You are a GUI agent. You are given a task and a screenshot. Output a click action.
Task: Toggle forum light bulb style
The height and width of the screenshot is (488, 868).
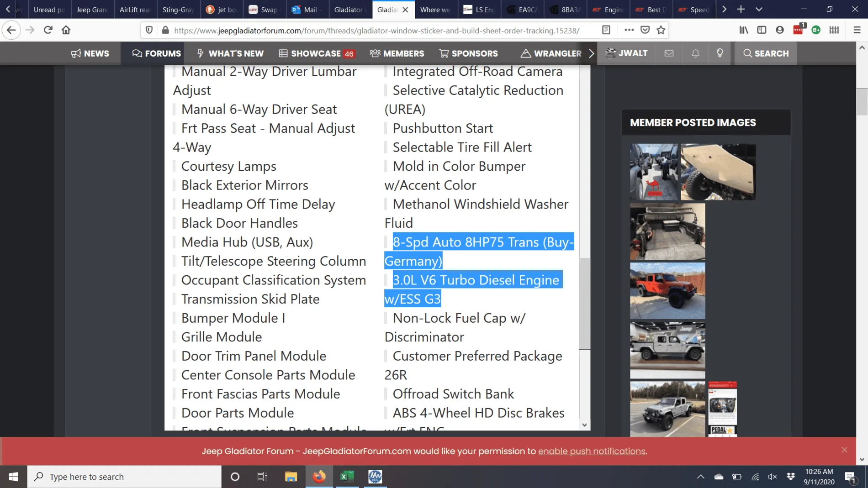click(x=720, y=53)
